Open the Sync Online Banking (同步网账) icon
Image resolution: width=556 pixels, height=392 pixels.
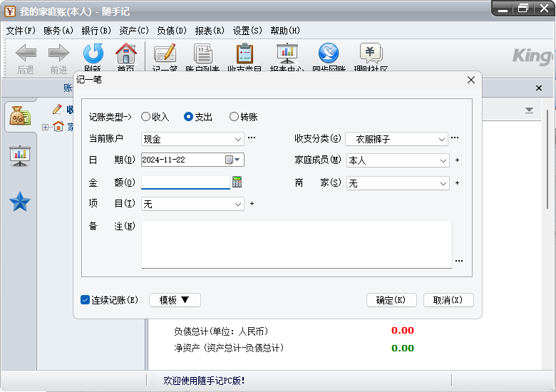(329, 56)
